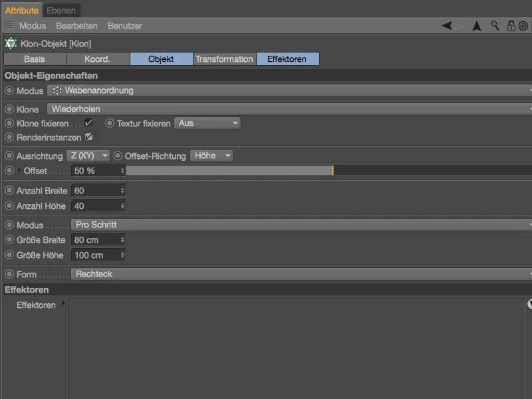Expand the Effektoren list triangle

63,303
